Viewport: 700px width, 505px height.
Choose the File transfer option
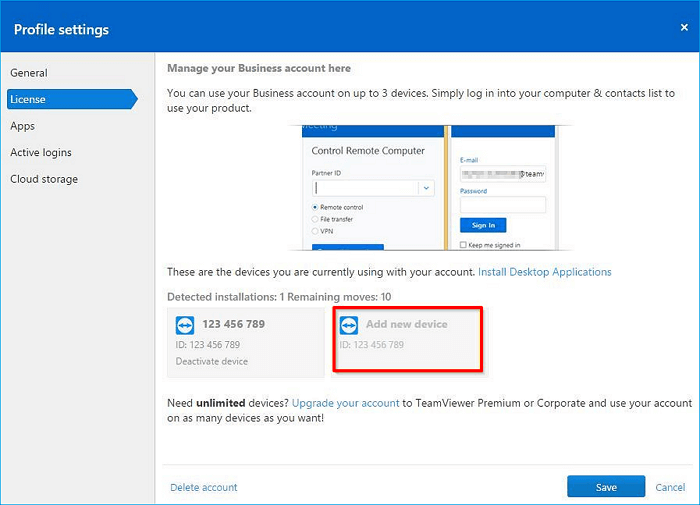(x=316, y=219)
